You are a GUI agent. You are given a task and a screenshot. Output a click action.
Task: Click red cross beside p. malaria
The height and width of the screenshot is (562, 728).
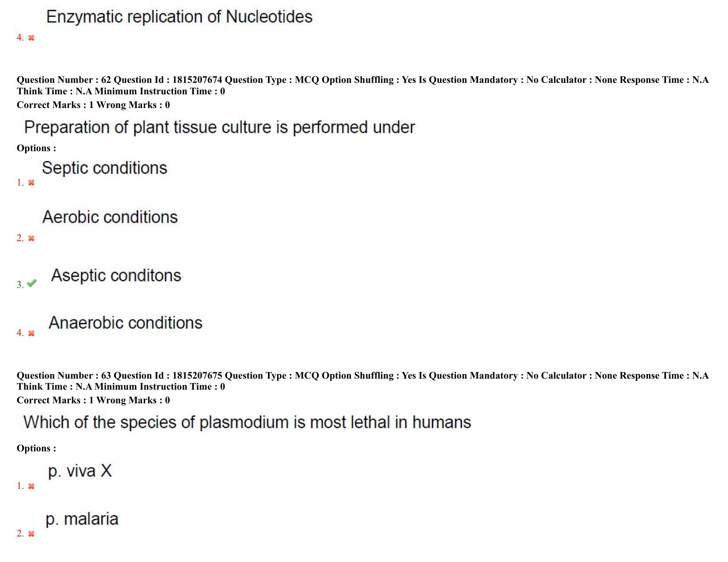(31, 534)
